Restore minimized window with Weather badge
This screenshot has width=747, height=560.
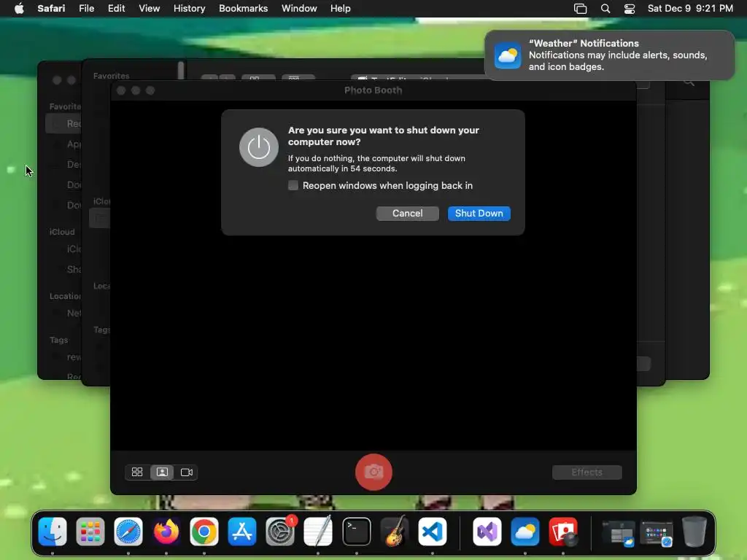pos(619,533)
